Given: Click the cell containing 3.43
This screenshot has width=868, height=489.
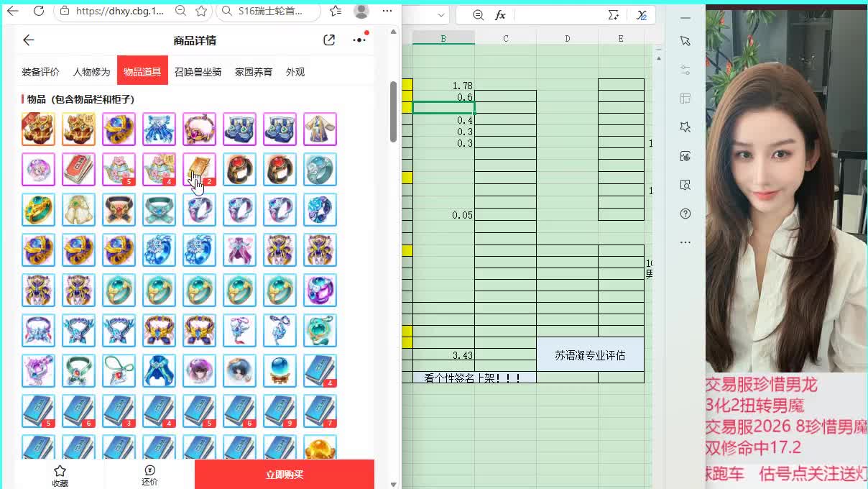Looking at the screenshot, I should (443, 355).
